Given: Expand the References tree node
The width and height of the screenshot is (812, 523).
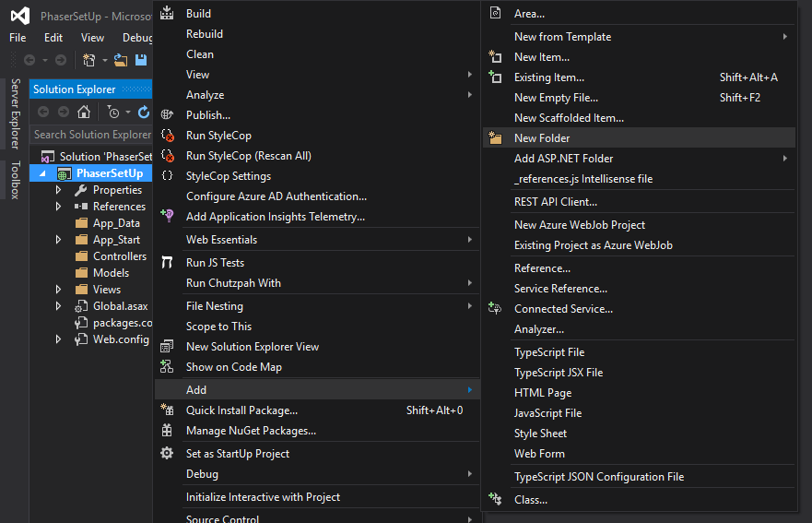Looking at the screenshot, I should (x=58, y=207).
